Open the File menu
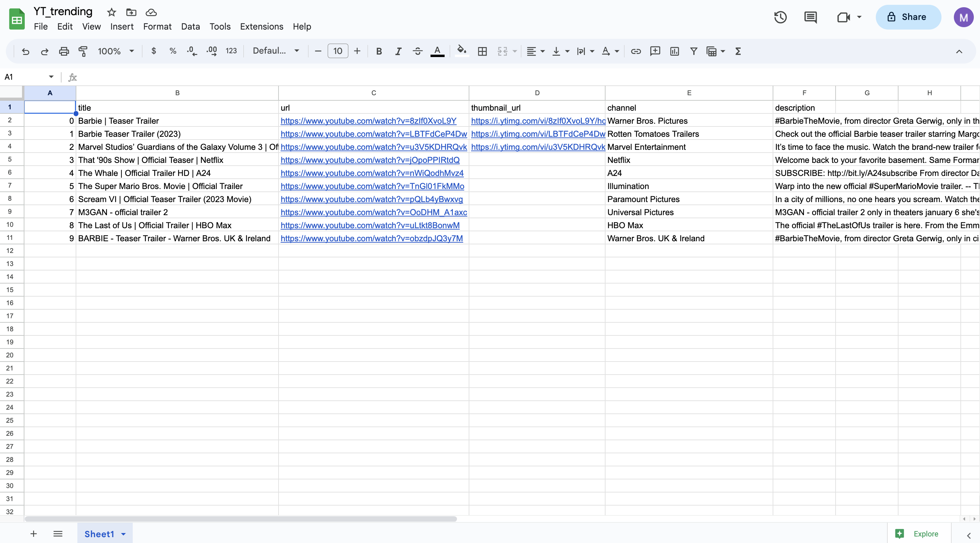The height and width of the screenshot is (543, 980). pyautogui.click(x=41, y=26)
